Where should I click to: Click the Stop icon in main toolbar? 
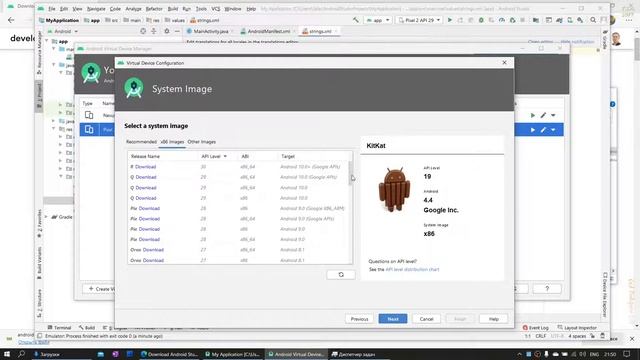click(522, 20)
